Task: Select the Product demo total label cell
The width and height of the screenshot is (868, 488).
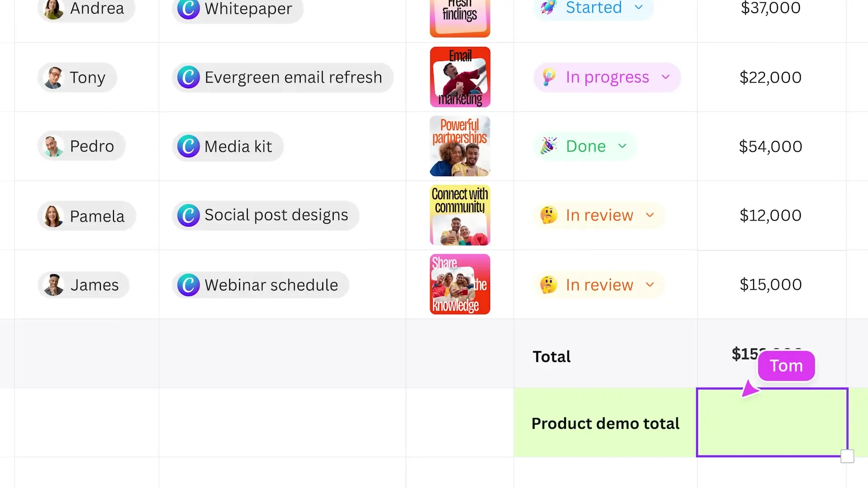Action: click(605, 423)
